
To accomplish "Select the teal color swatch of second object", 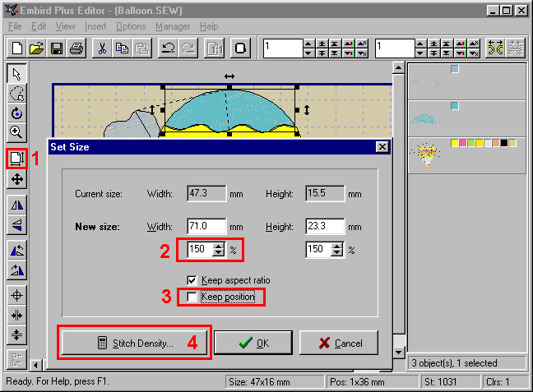I will (455, 106).
